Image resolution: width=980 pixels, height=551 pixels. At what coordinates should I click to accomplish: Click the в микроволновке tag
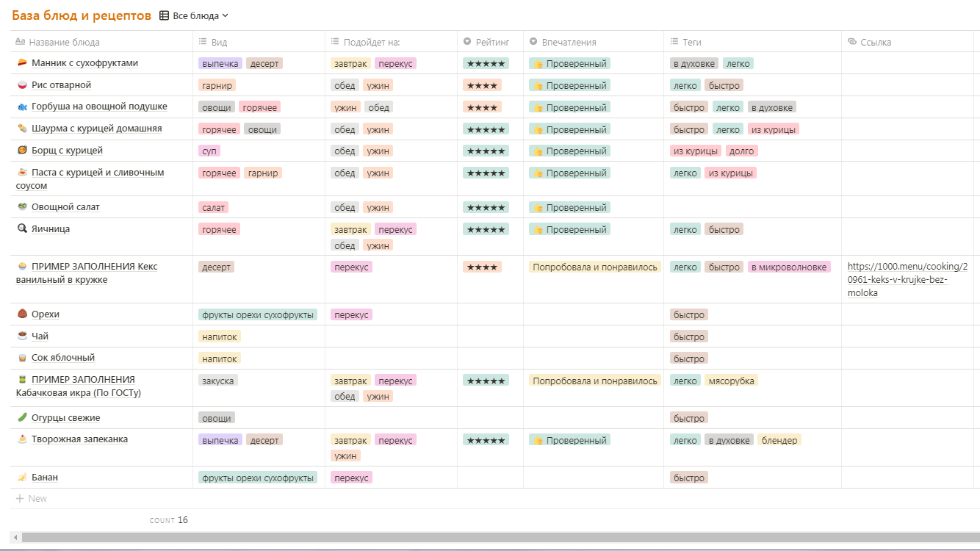(x=789, y=267)
